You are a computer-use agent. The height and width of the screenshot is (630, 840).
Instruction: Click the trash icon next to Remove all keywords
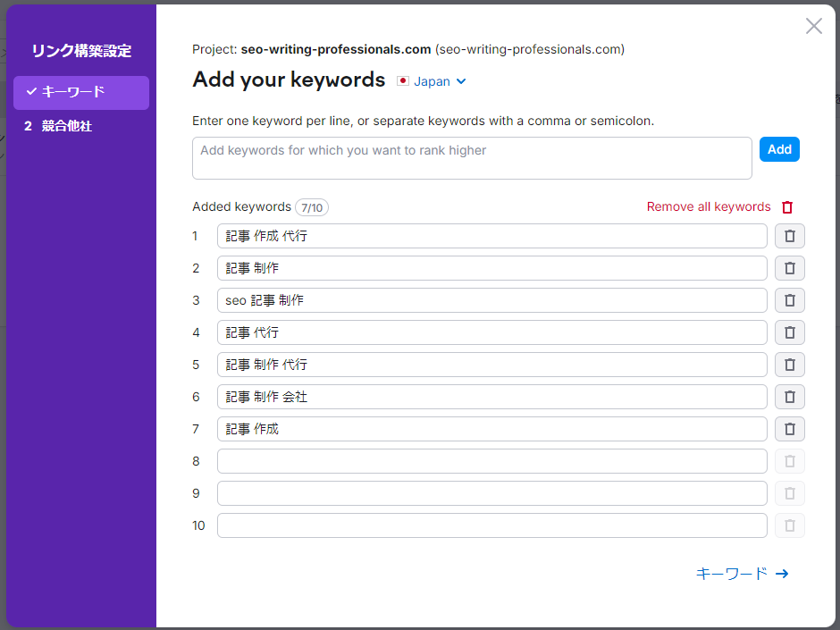click(x=786, y=206)
